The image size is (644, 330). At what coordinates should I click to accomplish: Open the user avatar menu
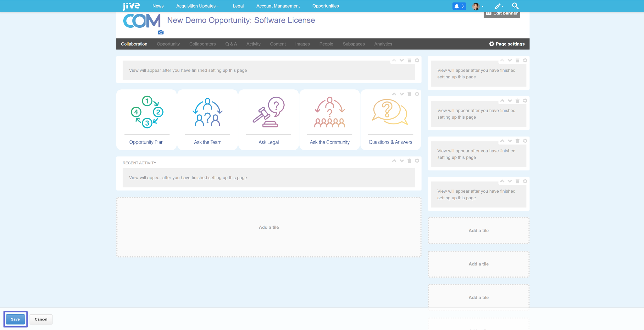[x=478, y=6]
